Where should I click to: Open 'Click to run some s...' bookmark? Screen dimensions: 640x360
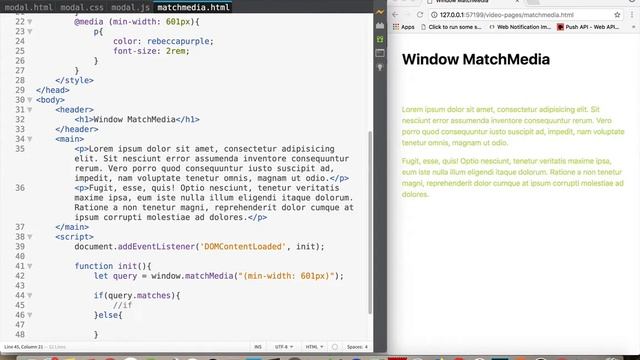pyautogui.click(x=451, y=27)
